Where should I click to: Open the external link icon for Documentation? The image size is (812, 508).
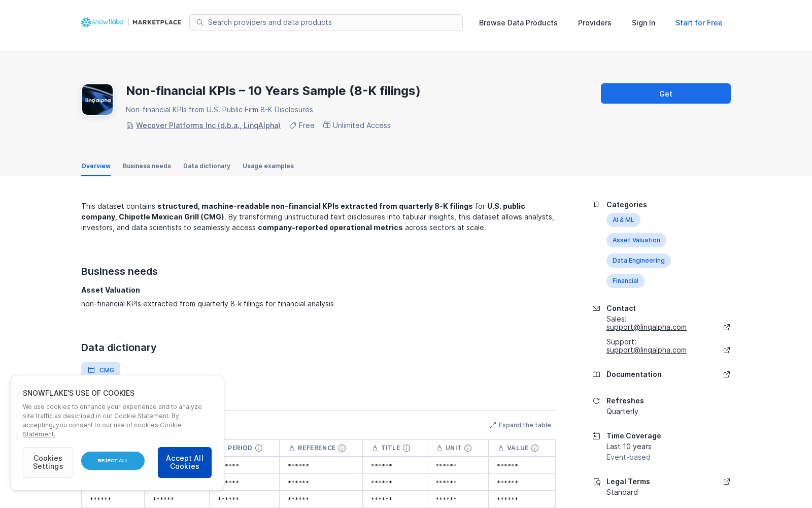coord(727,374)
